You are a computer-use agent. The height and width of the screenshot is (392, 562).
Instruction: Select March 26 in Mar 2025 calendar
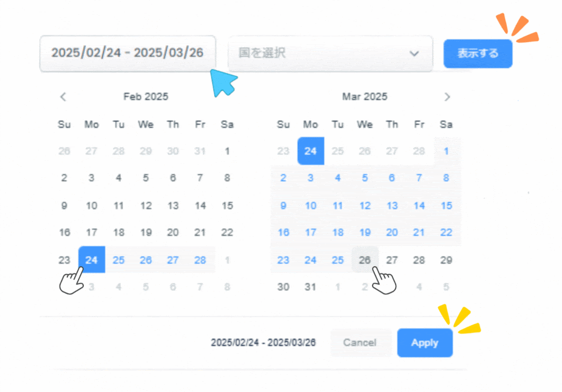[365, 260]
